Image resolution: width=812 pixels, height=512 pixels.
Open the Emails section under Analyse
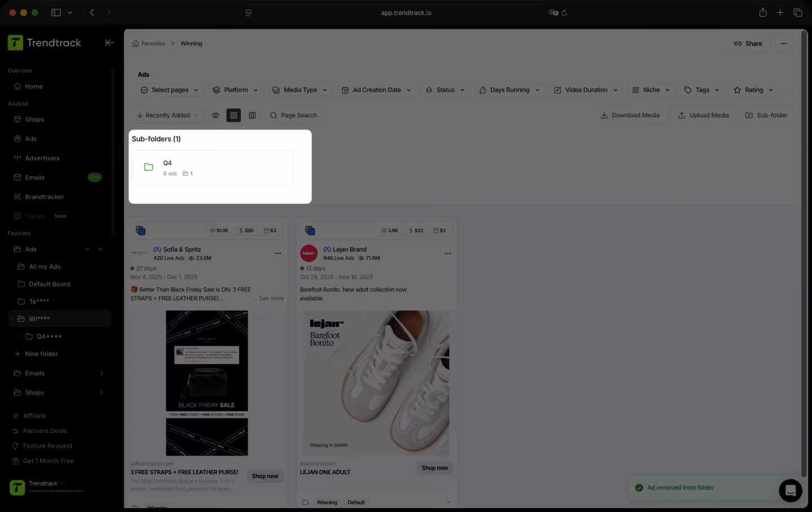34,177
